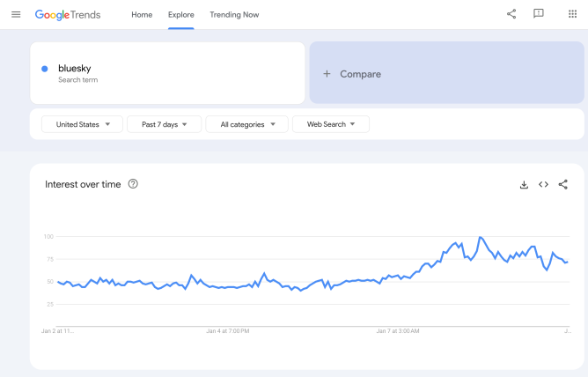Open the Google apps grid
588x377 pixels.
(573, 14)
